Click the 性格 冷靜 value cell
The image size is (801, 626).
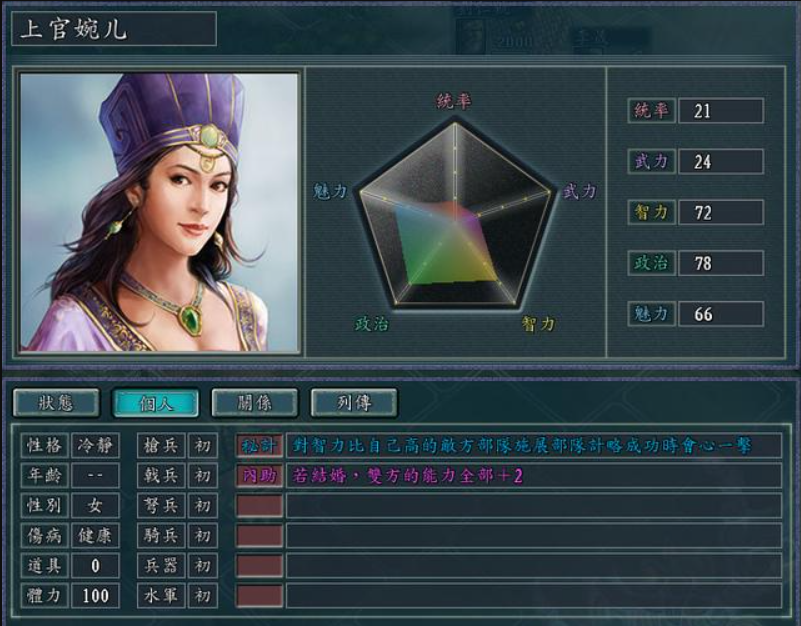pos(96,446)
